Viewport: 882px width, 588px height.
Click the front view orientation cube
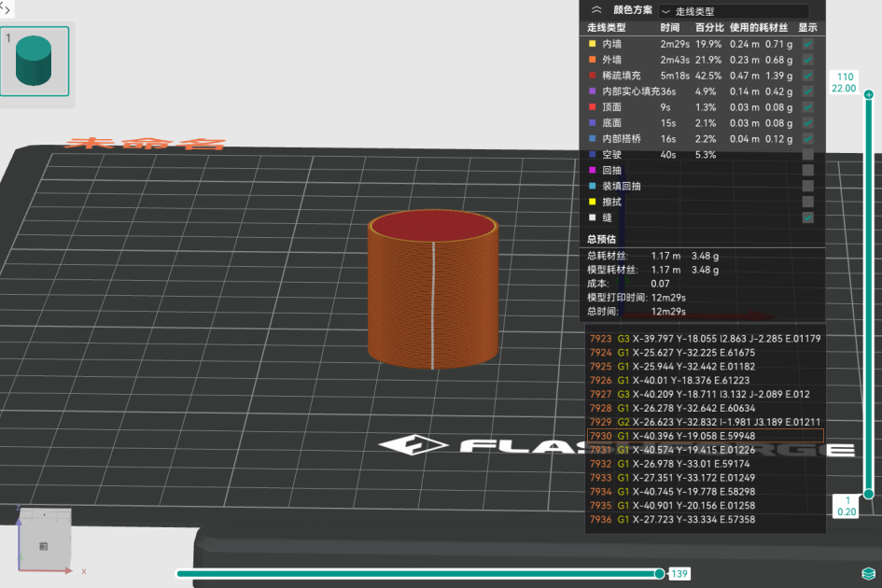click(x=43, y=542)
